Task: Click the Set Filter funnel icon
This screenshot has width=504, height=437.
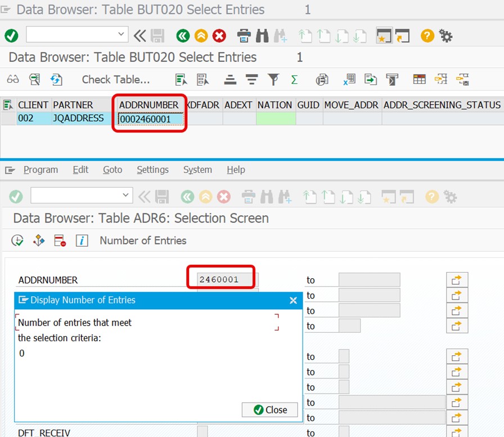Action: (x=273, y=79)
